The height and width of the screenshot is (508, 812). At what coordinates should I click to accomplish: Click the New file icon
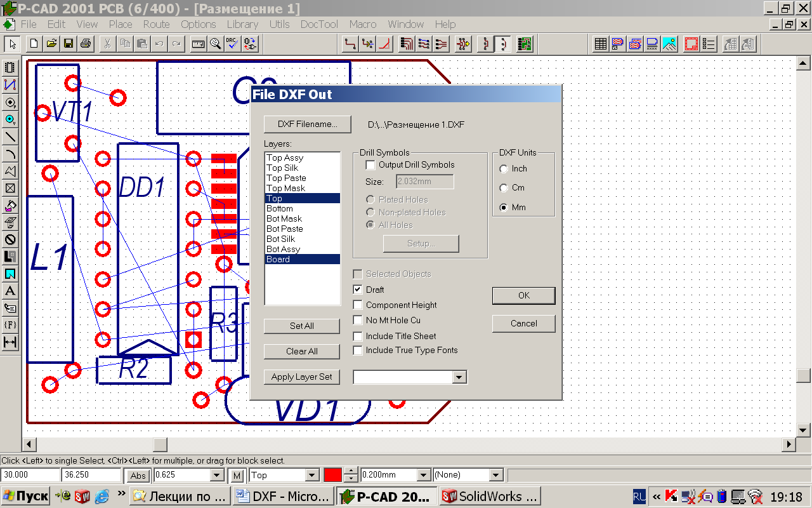pos(34,44)
